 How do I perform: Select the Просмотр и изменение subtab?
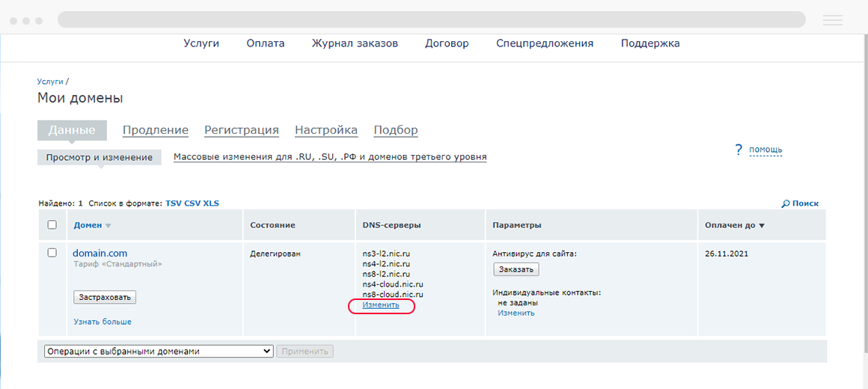click(99, 157)
